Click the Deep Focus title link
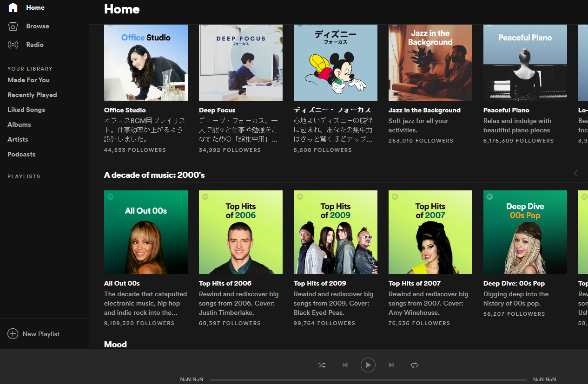 (x=217, y=110)
